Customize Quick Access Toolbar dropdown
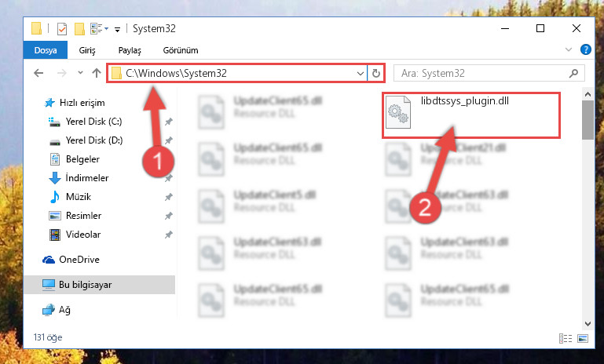 (118, 29)
